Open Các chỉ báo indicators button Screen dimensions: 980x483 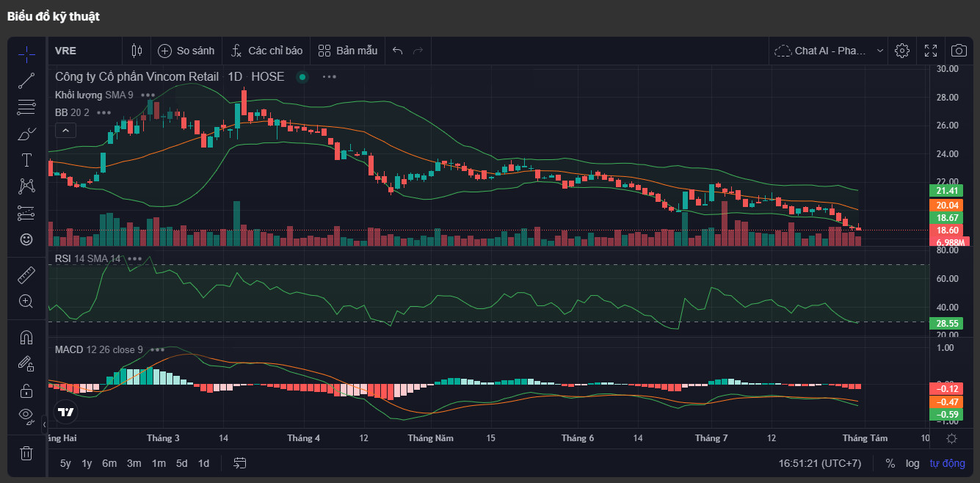tap(266, 51)
